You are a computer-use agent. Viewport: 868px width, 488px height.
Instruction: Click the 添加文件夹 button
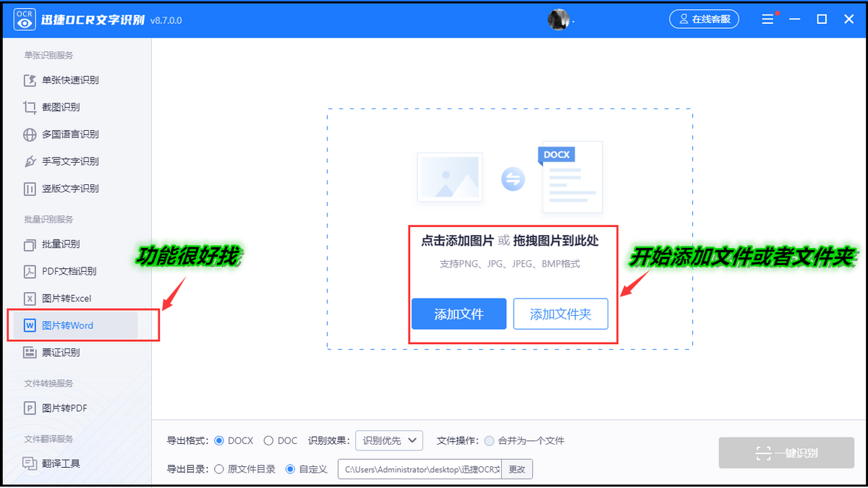tap(561, 314)
